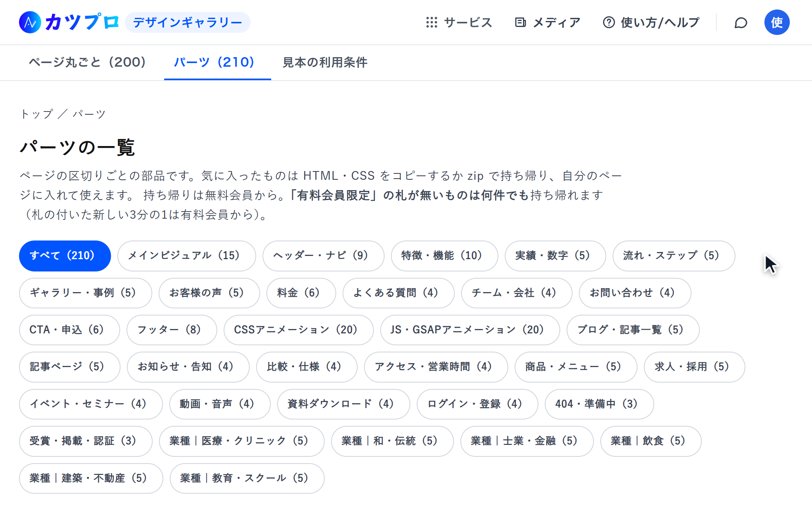
Task: Filter by お知らせ・告知（4）
Action: click(x=188, y=367)
